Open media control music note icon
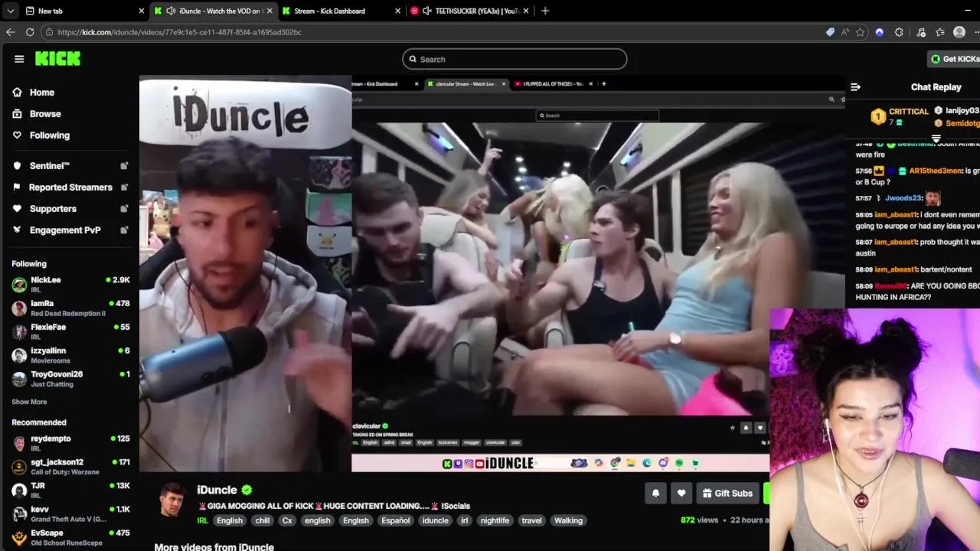 coord(920,32)
